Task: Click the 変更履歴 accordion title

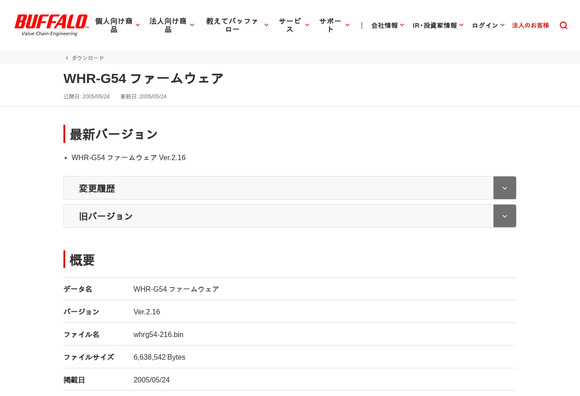Action: [x=97, y=188]
